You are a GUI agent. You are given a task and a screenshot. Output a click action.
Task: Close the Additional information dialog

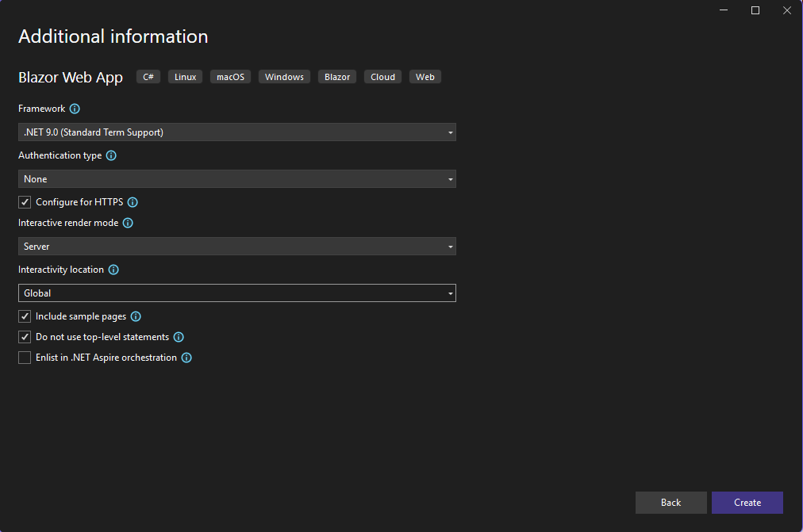[x=787, y=10]
